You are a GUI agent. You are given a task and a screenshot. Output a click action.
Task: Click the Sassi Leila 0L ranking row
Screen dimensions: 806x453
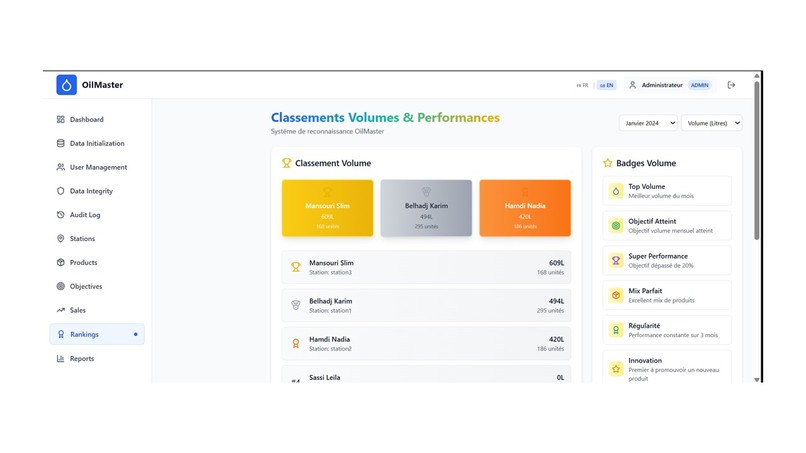[x=426, y=374]
